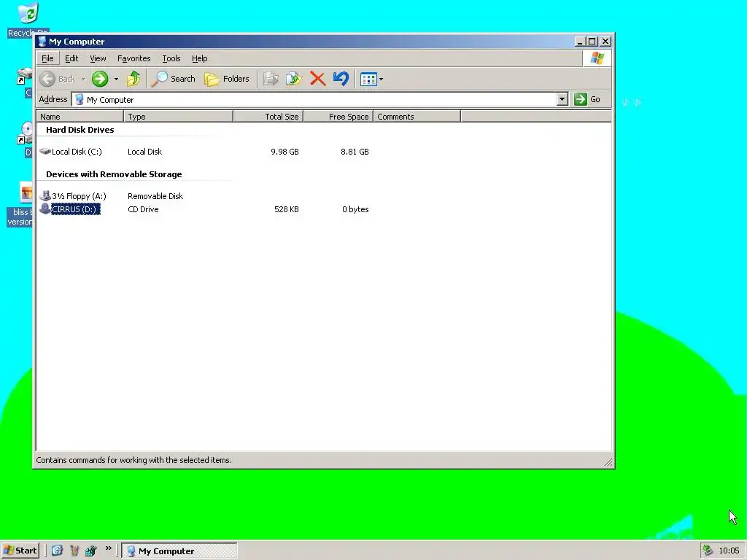This screenshot has width=747, height=560.
Task: Go up one folder level icon
Action: pyautogui.click(x=133, y=79)
